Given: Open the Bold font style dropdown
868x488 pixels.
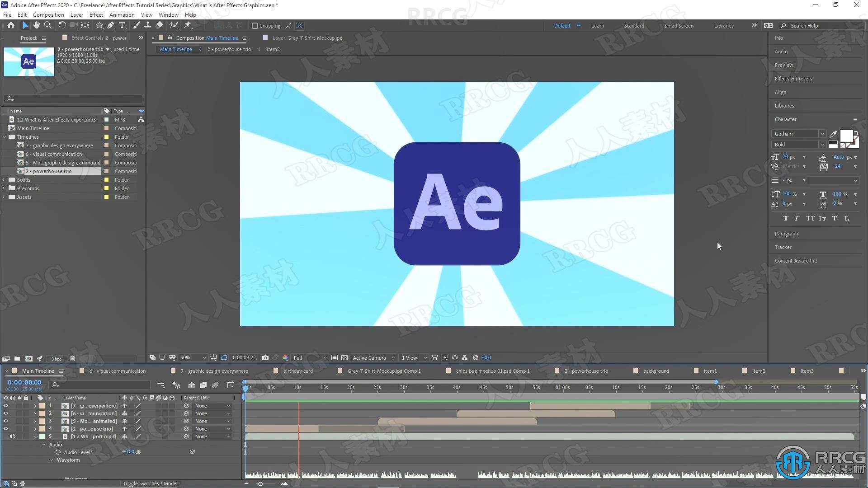Looking at the screenshot, I should coord(799,145).
